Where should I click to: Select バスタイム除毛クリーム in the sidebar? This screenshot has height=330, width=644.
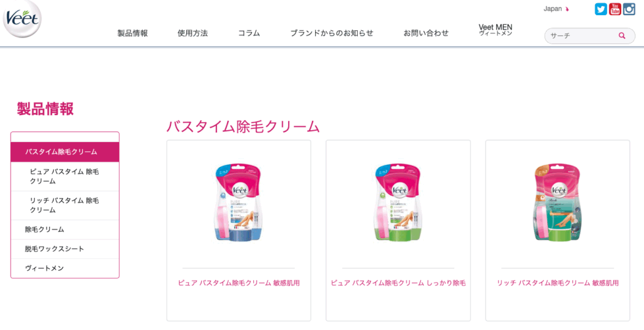click(x=65, y=152)
